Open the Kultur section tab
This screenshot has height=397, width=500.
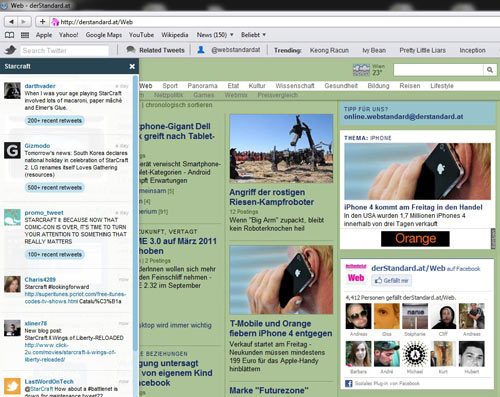[257, 86]
